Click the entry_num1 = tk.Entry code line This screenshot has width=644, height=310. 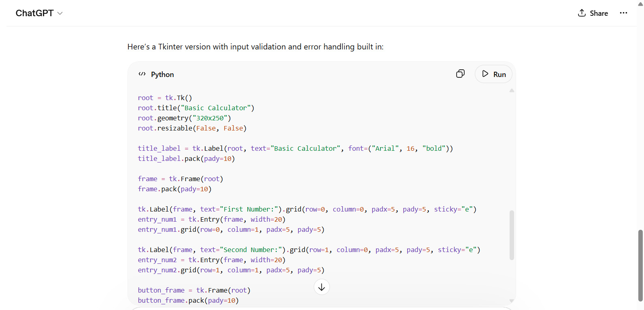(211, 220)
